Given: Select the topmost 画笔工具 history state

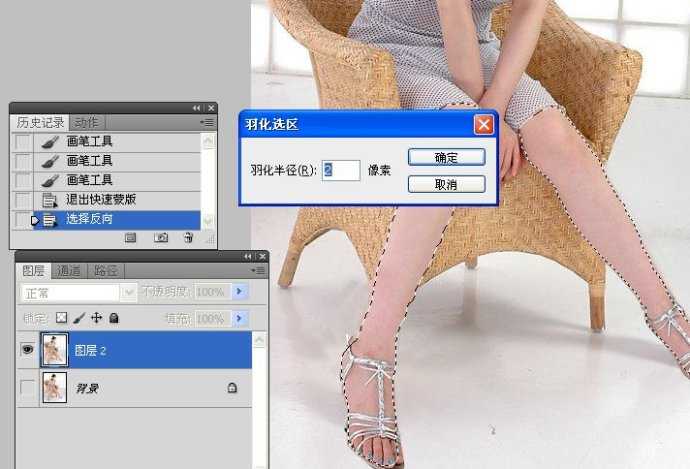Looking at the screenshot, I should point(117,142).
